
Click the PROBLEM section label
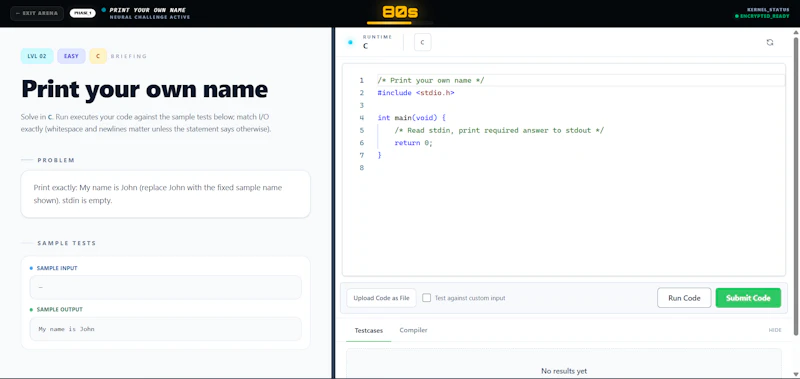[x=56, y=160]
